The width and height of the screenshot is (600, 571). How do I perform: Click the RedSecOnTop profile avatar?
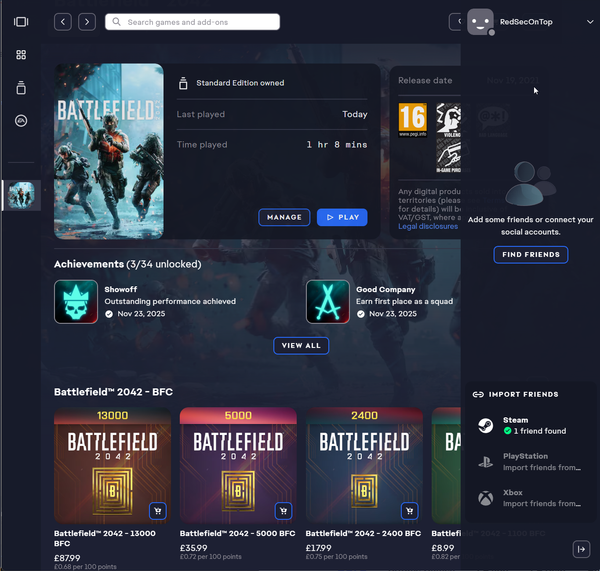coord(480,21)
